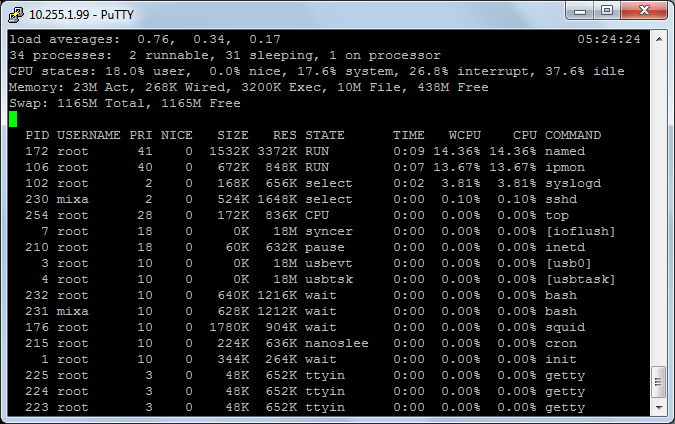This screenshot has width=675, height=424.
Task: Click the '26.8% interrupt' value
Action: (468, 71)
